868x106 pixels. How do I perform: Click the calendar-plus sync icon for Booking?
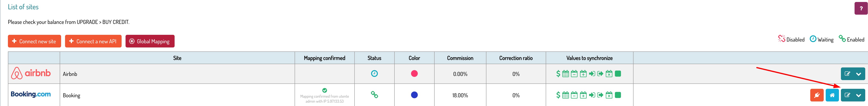tap(583, 95)
